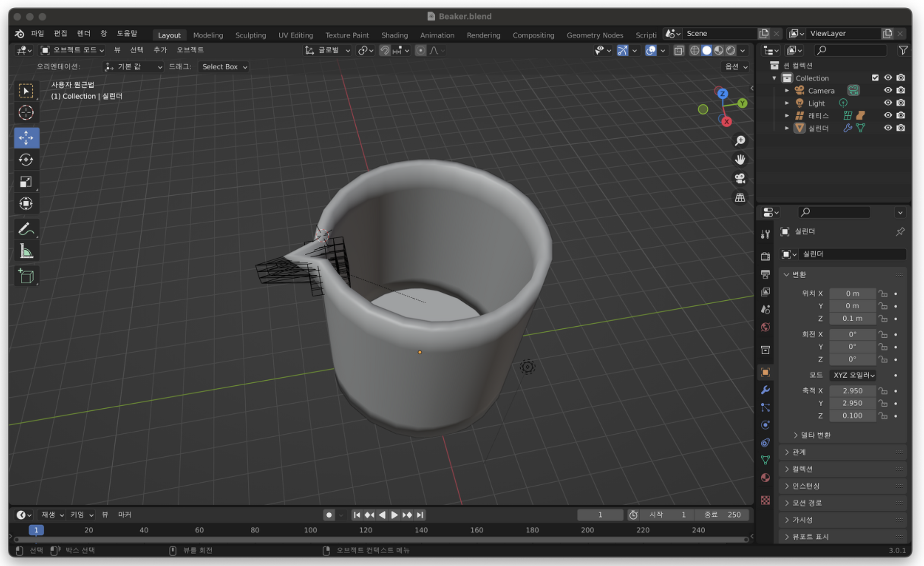The height and width of the screenshot is (566, 924).
Task: Select the Measure tool
Action: coord(26,251)
